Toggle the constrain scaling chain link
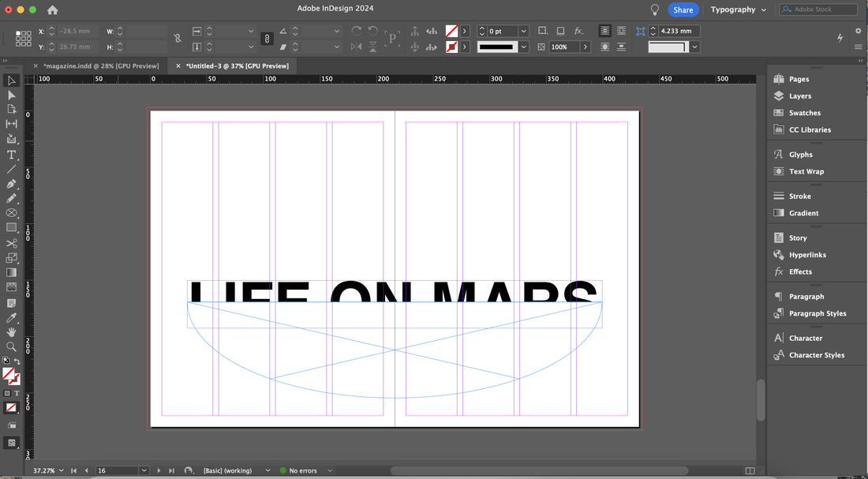Image resolution: width=868 pixels, height=479 pixels. pos(266,39)
